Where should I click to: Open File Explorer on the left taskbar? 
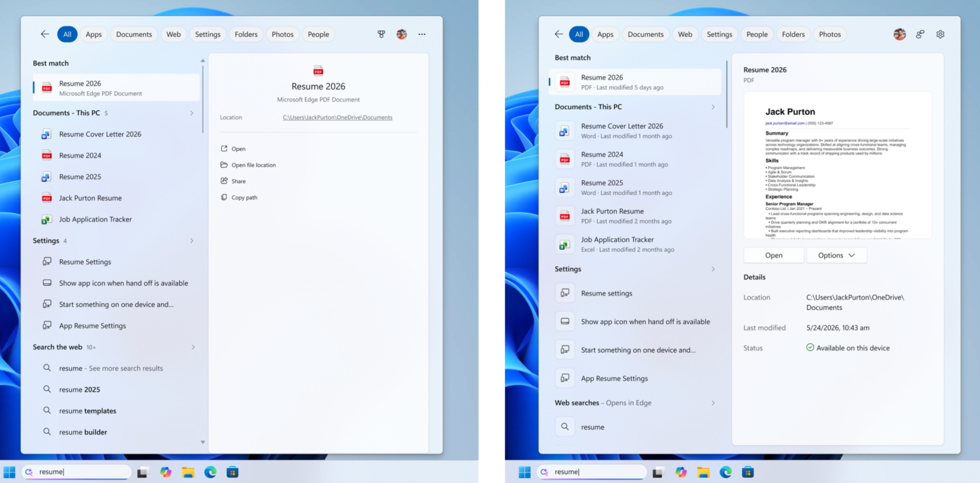click(x=188, y=472)
